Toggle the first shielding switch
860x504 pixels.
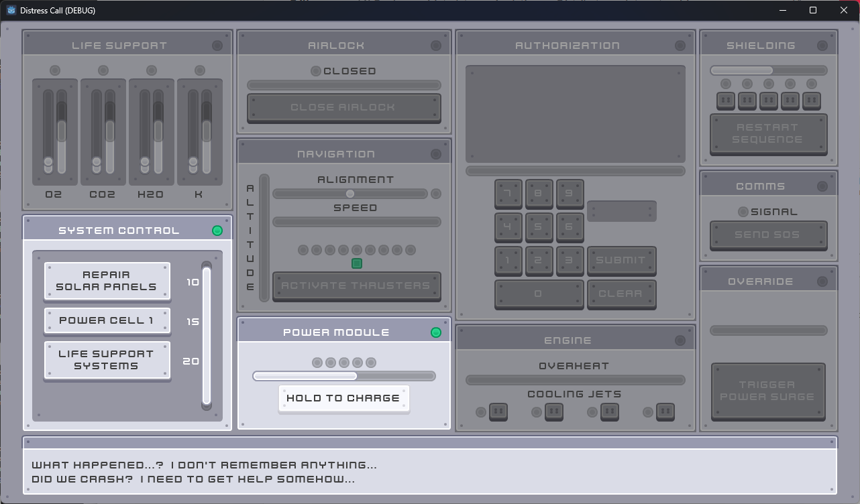tap(726, 101)
